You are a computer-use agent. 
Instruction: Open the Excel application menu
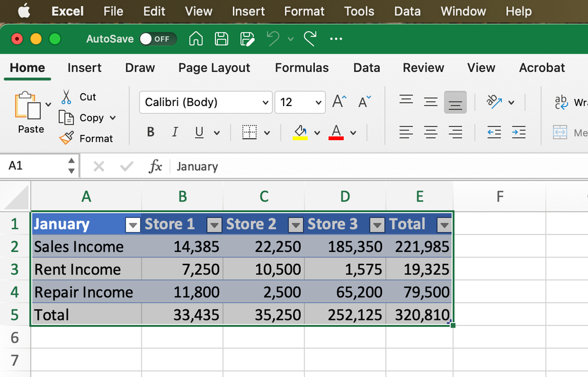click(x=68, y=11)
